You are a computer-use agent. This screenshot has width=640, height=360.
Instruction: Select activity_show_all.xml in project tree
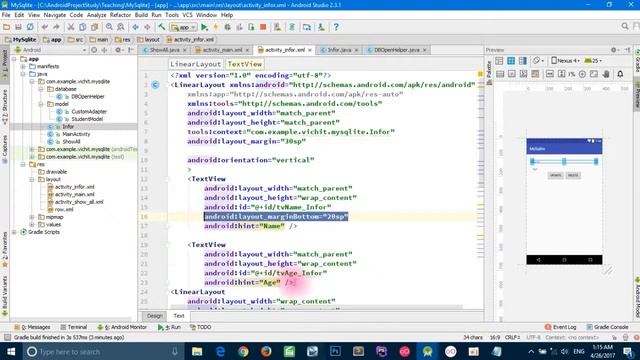(x=79, y=202)
